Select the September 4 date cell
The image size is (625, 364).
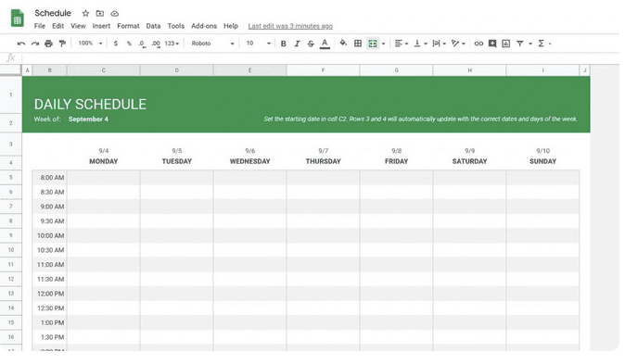pyautogui.click(x=88, y=119)
